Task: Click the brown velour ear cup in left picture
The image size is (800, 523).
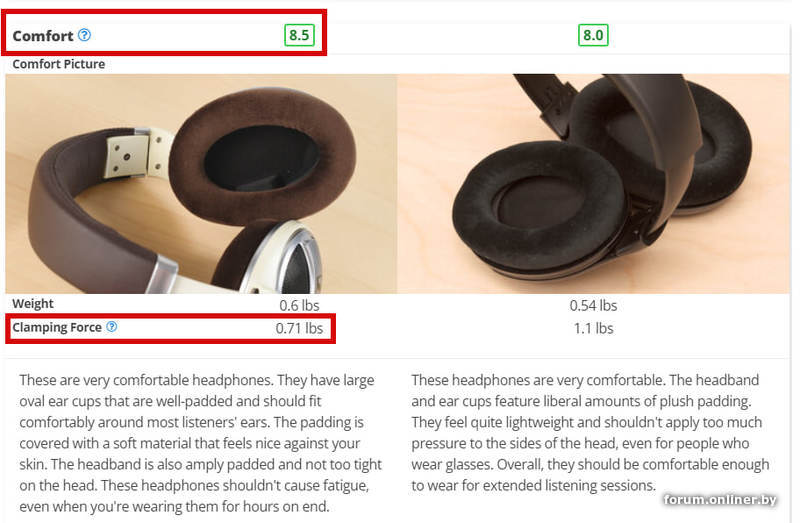Action: coord(262,156)
